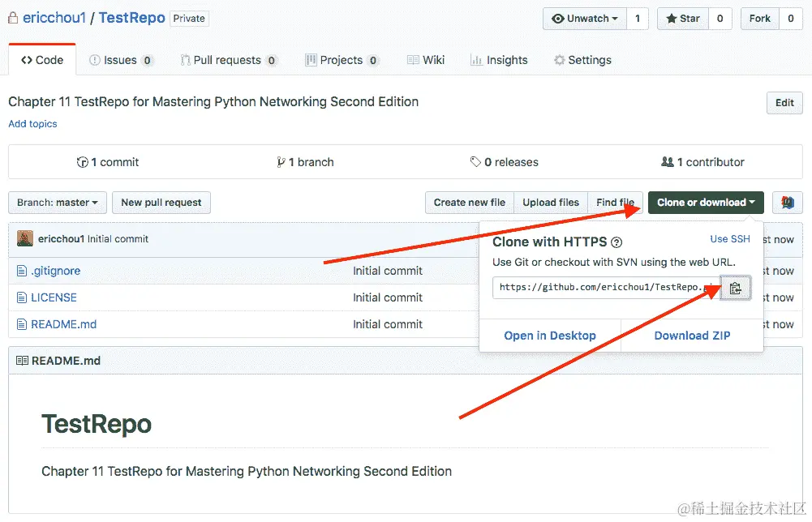812x522 pixels.
Task: Star the TestRepo repository
Action: click(x=683, y=19)
